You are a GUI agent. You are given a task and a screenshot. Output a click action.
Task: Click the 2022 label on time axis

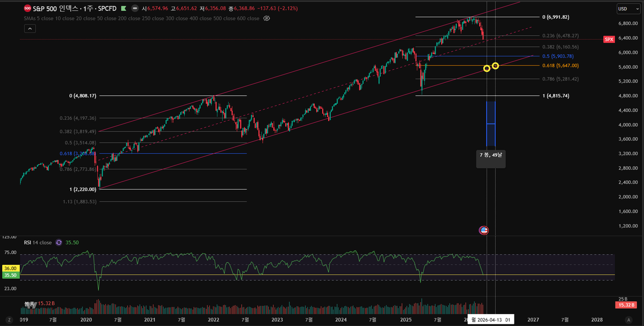coord(214,320)
